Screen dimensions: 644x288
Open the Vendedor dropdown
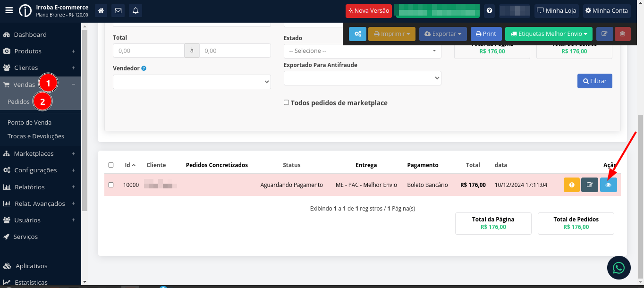tap(192, 82)
